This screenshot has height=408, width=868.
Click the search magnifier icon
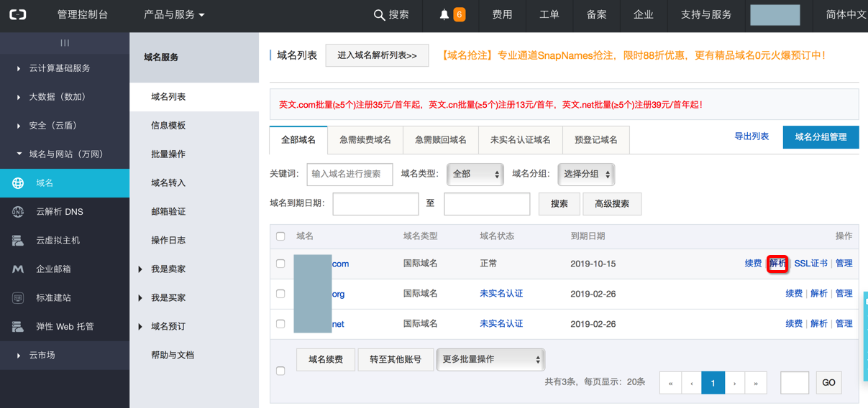[x=379, y=15]
